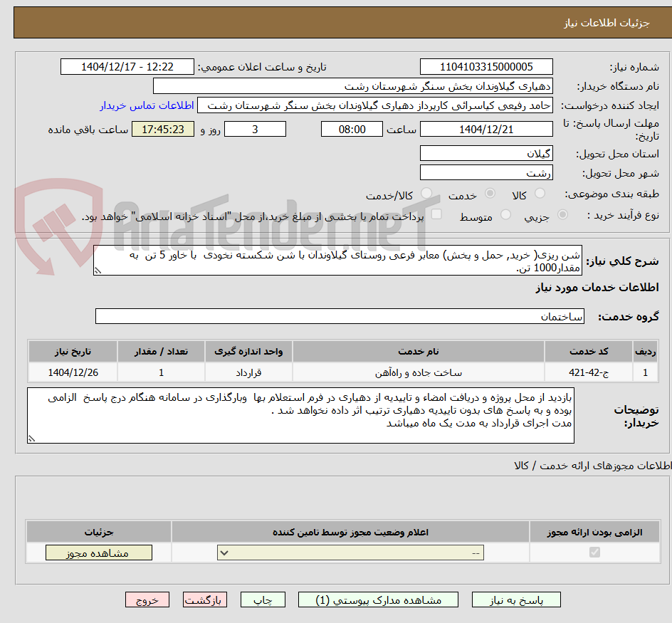This screenshot has height=623, width=672.
Task: Click the اعلام وضعیت مجوز توسط تامین کننده header
Action: [350, 532]
